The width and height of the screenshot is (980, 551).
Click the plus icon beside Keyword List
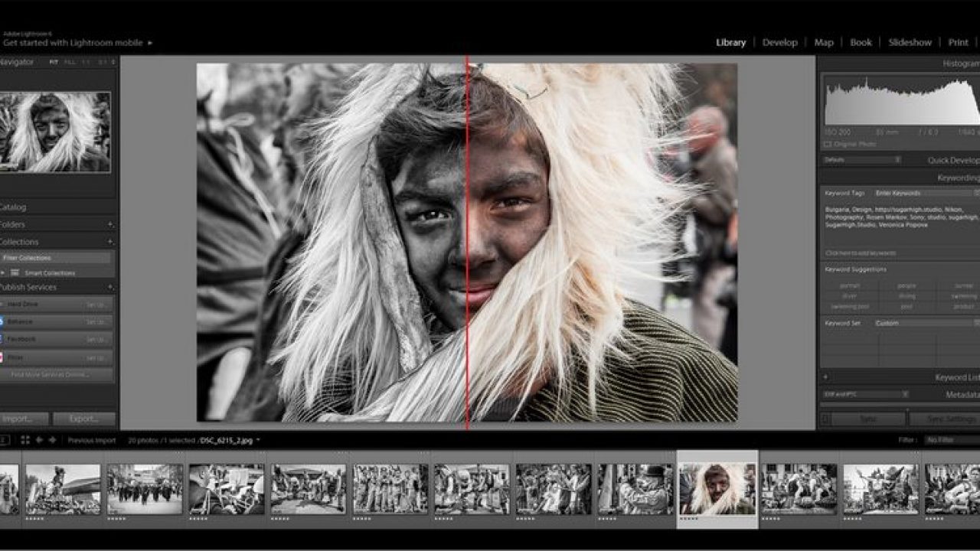tap(825, 377)
